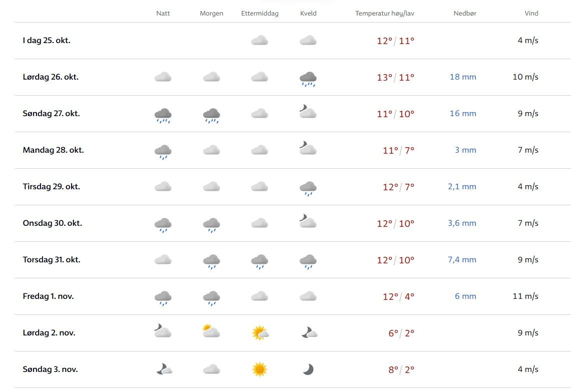Screen dimensions: 571x392
Task: Click the crescent moon icon for Søndag 3. nov. Kveld
Action: tap(308, 369)
